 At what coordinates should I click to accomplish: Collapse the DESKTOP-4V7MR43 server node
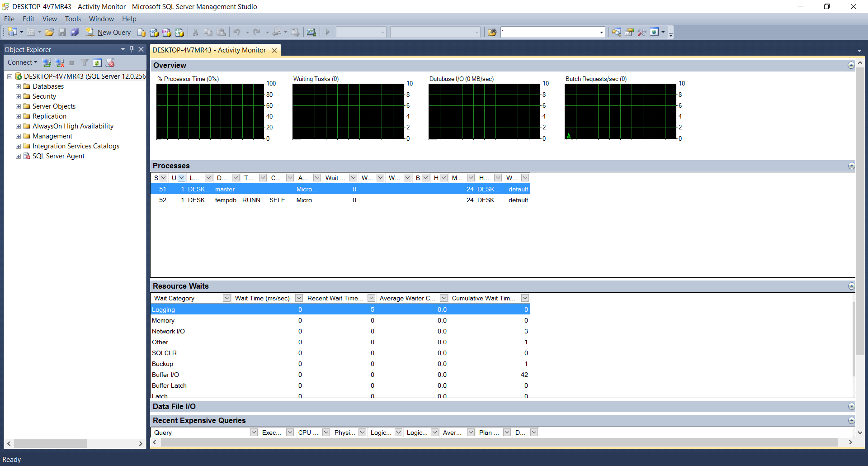[x=9, y=76]
